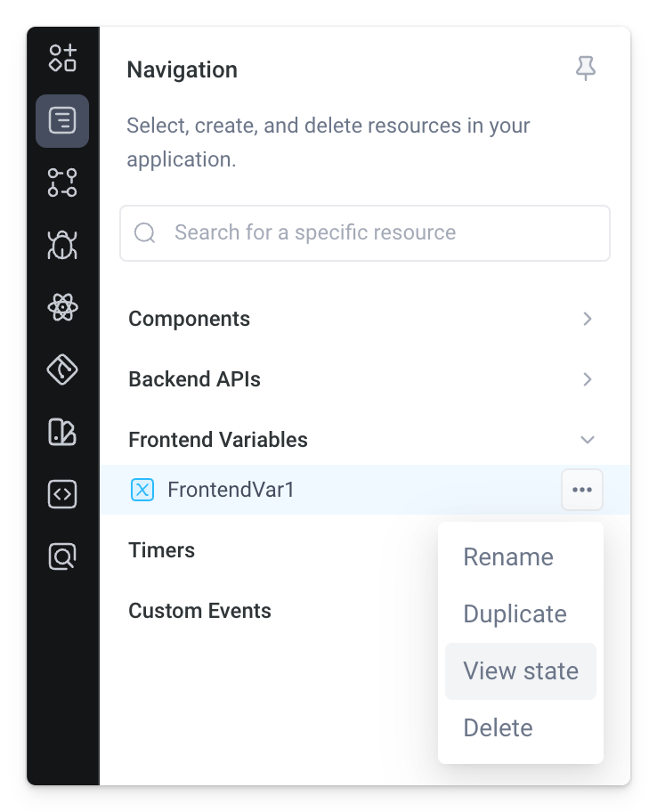Open the Debugger bug icon
The image size is (657, 812).
(x=62, y=245)
